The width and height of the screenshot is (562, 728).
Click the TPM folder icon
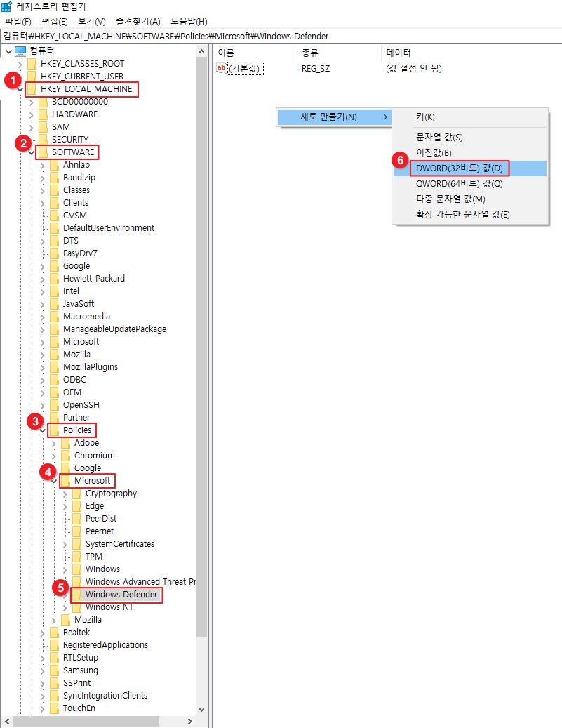click(76, 557)
